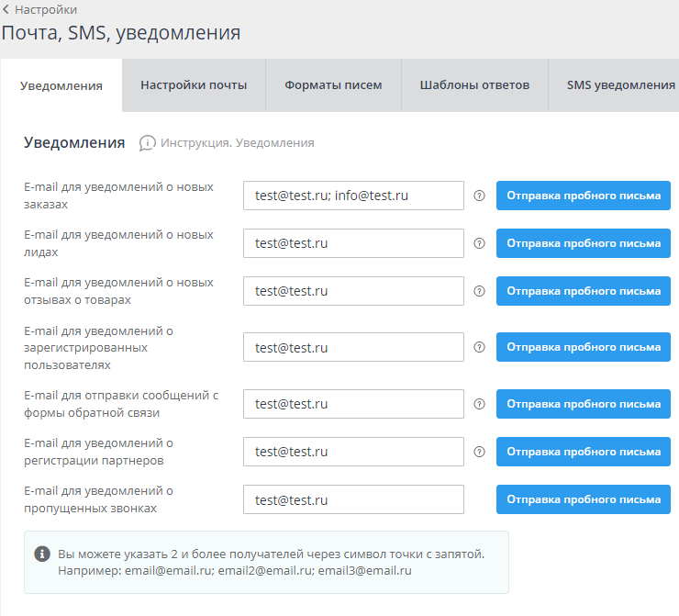Viewport: 679px width, 616px height.
Task: Click help icon beside new orders email field
Action: pos(479,196)
